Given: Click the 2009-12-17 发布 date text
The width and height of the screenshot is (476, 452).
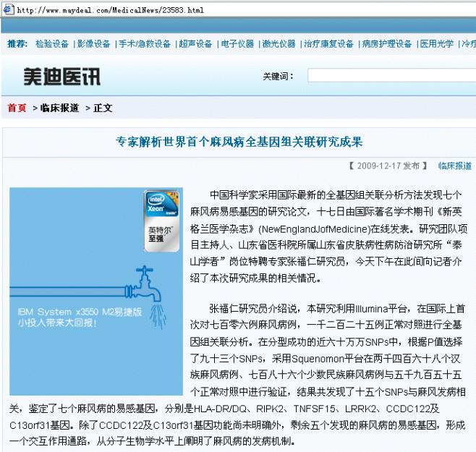Looking at the screenshot, I should point(388,166).
